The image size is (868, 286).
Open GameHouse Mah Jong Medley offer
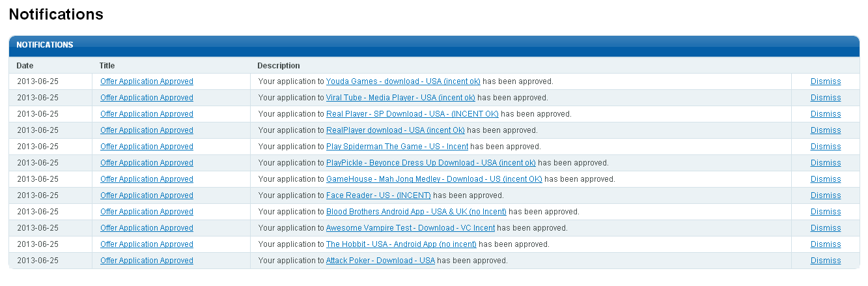point(434,179)
